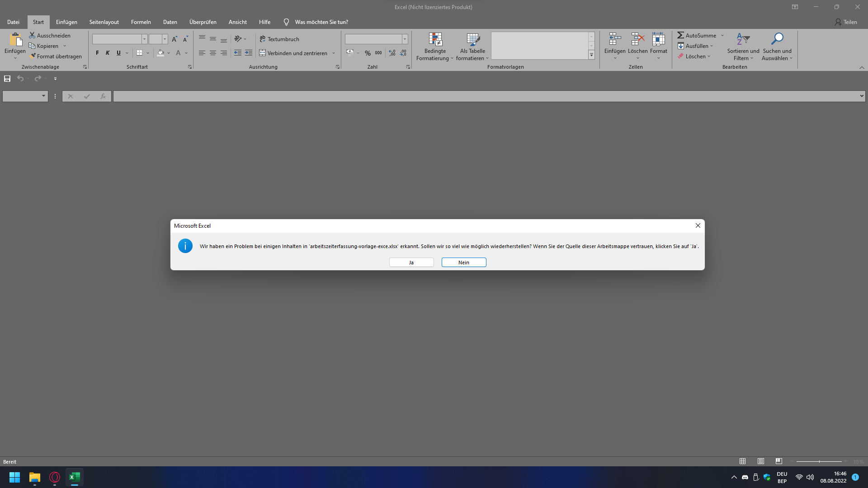Click the fill color bucket

tap(160, 53)
